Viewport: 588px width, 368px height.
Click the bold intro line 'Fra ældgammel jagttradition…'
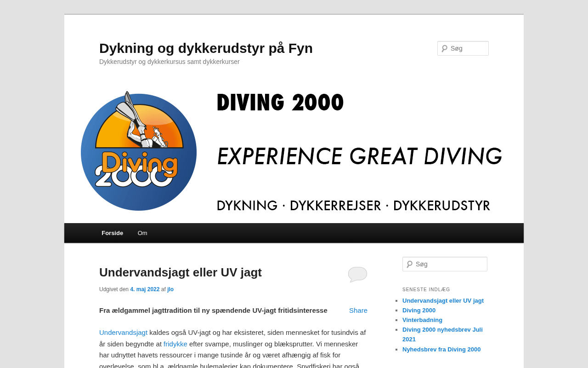213,310
